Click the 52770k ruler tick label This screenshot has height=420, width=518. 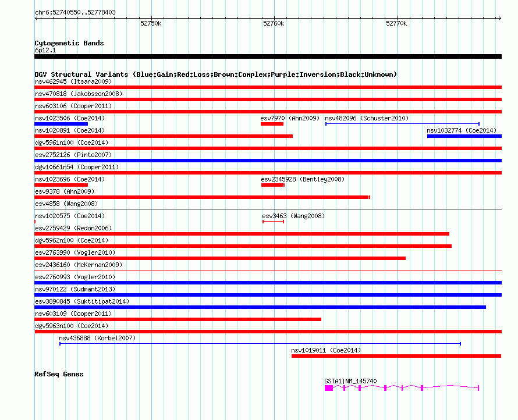coord(396,23)
